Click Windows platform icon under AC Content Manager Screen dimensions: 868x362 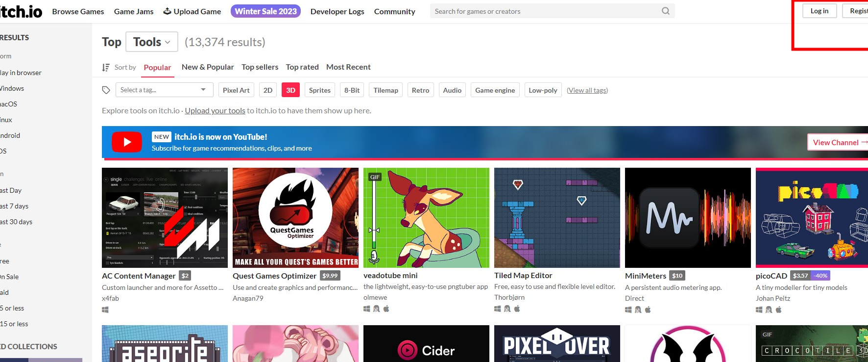[105, 310]
